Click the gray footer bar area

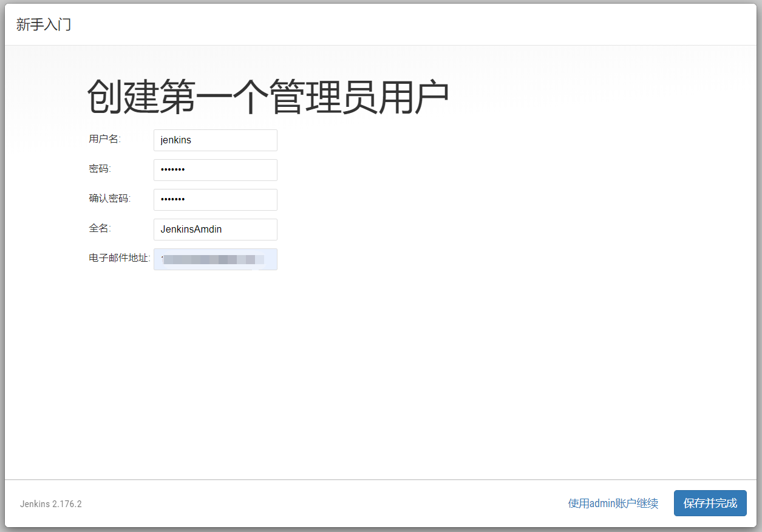pyautogui.click(x=364, y=503)
